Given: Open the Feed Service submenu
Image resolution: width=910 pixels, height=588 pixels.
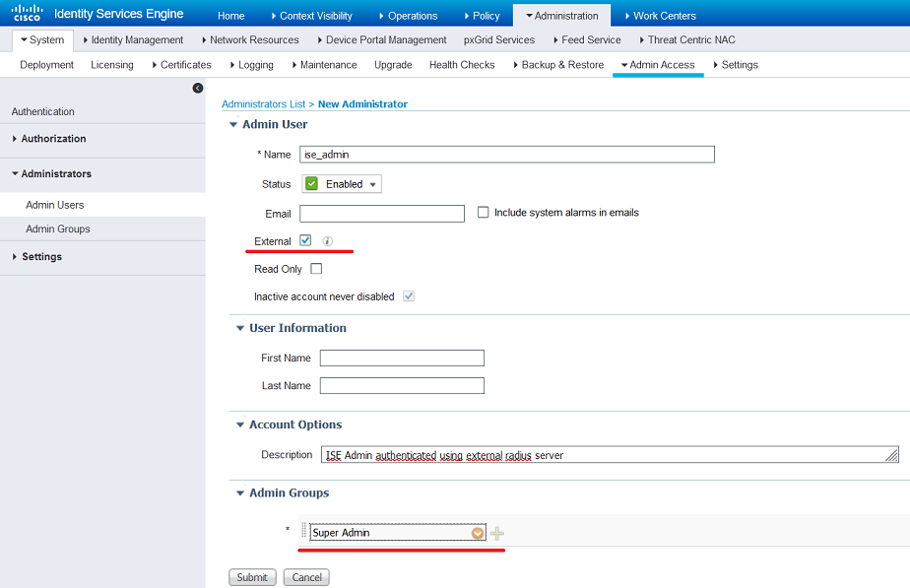Looking at the screenshot, I should (x=587, y=39).
